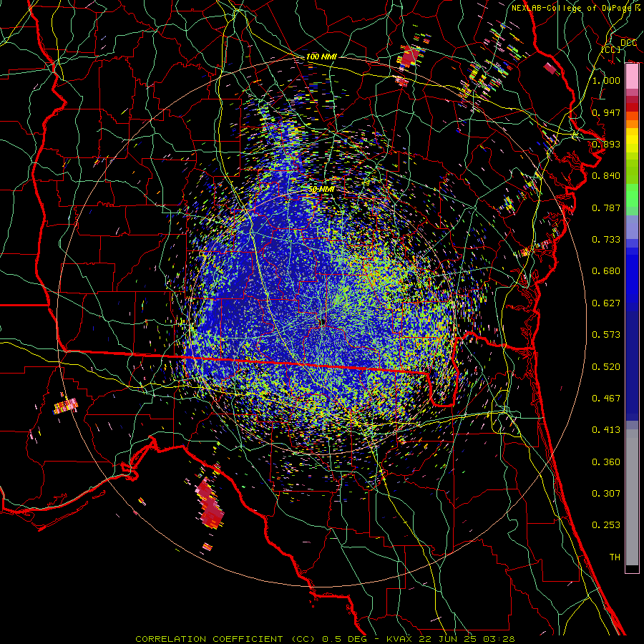Click the 0.733 legend value

[606, 240]
